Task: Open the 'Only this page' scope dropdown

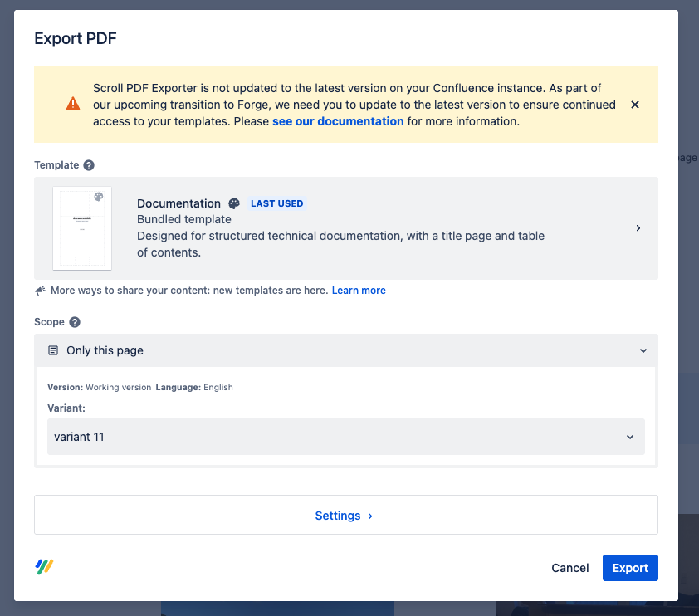Action: (345, 350)
